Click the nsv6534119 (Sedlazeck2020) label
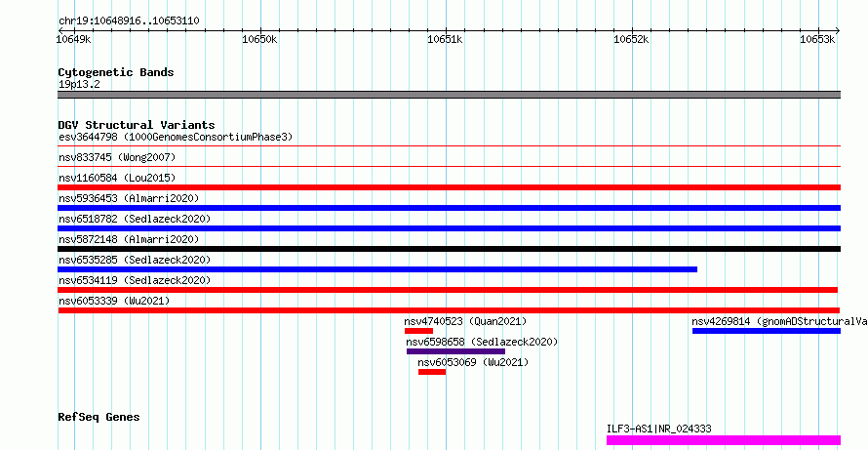This screenshot has height=450, width=868. click(135, 280)
